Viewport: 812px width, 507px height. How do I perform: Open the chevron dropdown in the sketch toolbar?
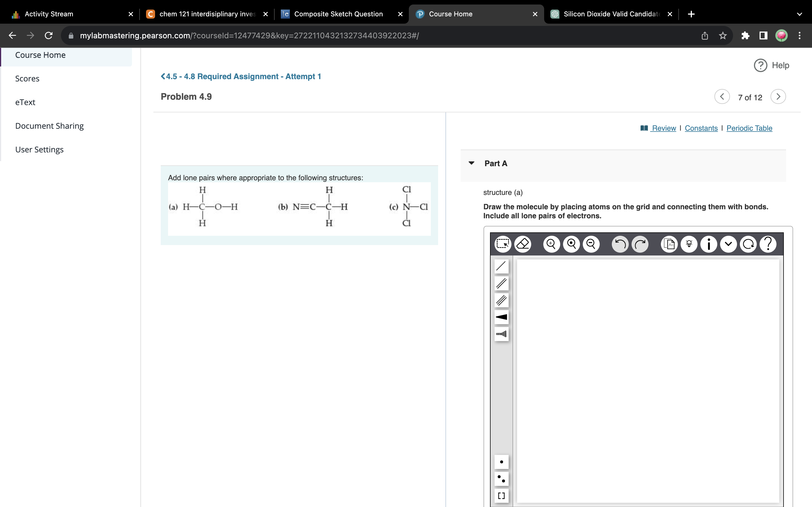(728, 244)
